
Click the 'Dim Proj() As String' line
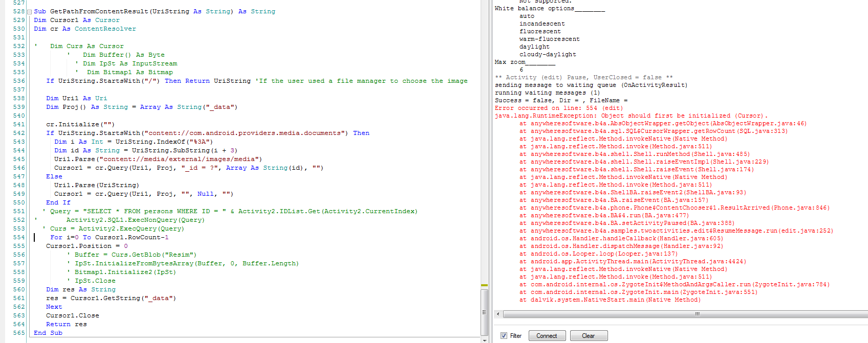[142, 107]
